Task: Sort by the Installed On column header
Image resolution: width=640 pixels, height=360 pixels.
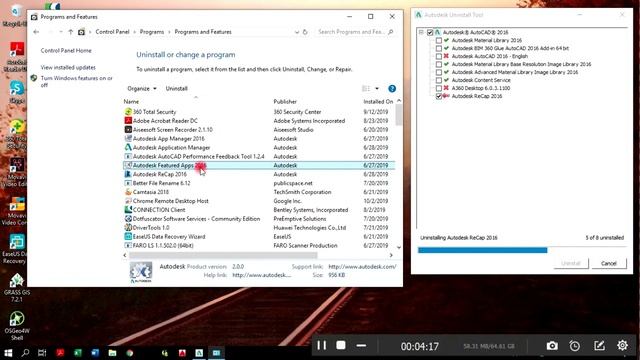Action: tap(378, 101)
